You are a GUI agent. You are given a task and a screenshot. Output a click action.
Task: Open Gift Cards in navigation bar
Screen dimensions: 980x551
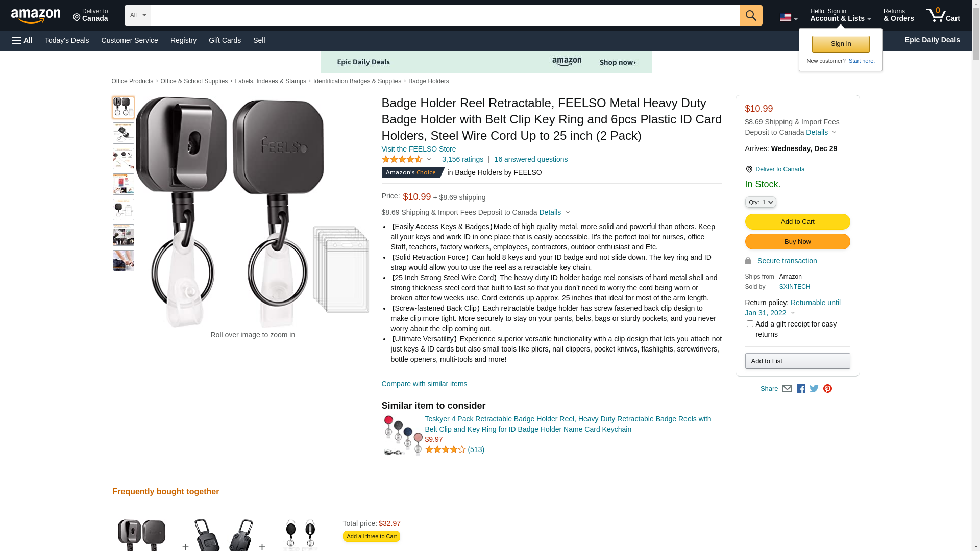225,40
